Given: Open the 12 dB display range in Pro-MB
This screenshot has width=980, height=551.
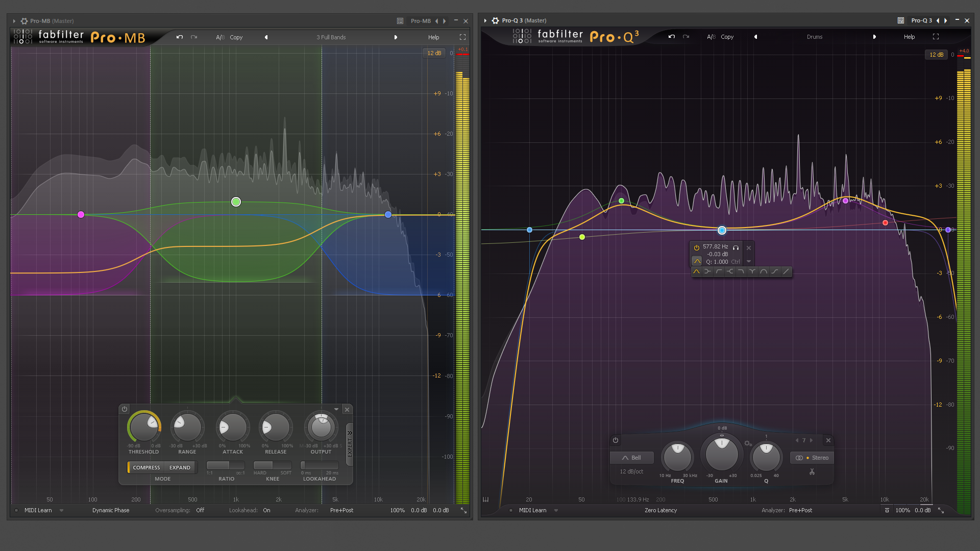Looking at the screenshot, I should pyautogui.click(x=434, y=53).
